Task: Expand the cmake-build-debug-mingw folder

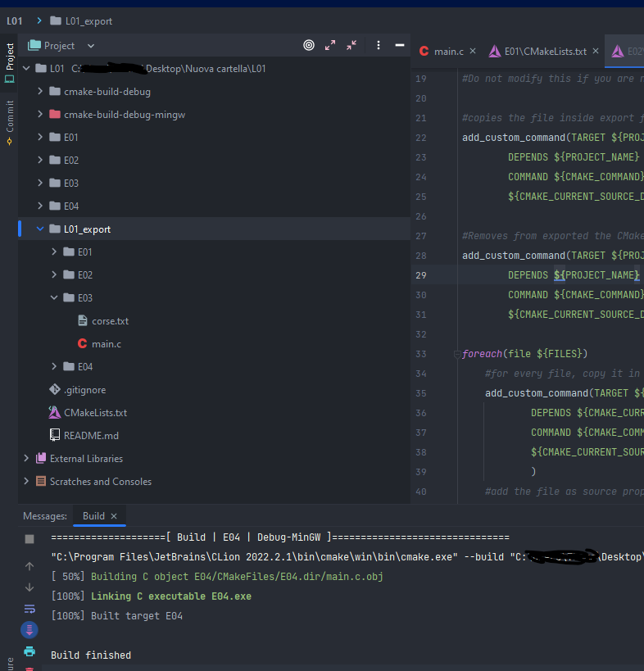Action: [x=40, y=114]
